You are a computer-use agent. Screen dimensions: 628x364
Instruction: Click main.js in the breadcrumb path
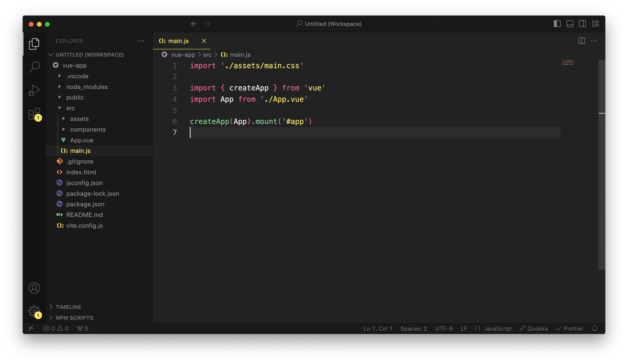pyautogui.click(x=240, y=55)
